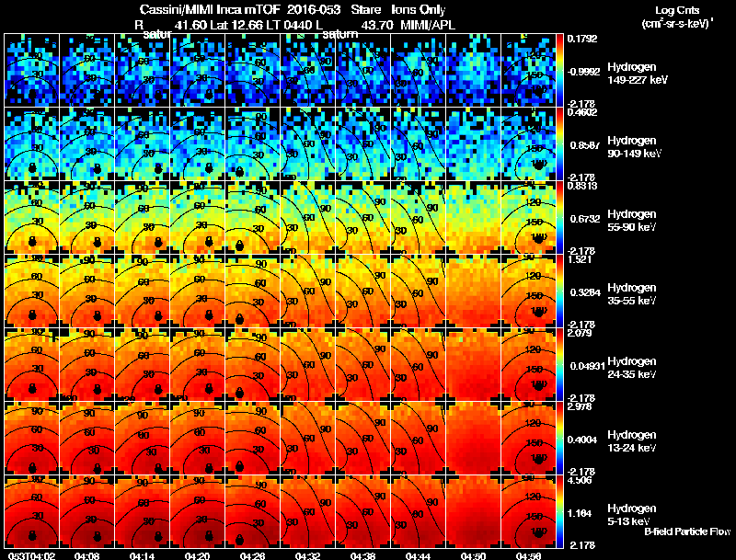
Task: Click the color bar for the 5-13 keV row
Action: point(559,511)
